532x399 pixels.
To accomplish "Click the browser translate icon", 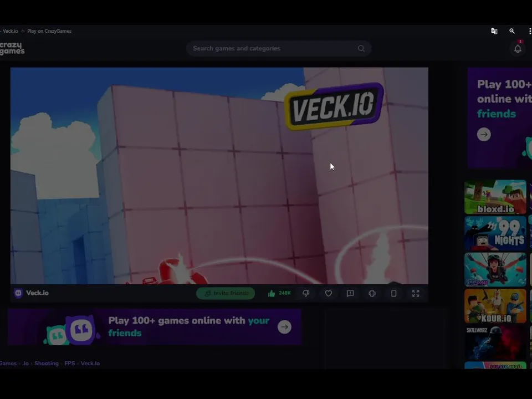I will click(x=494, y=31).
